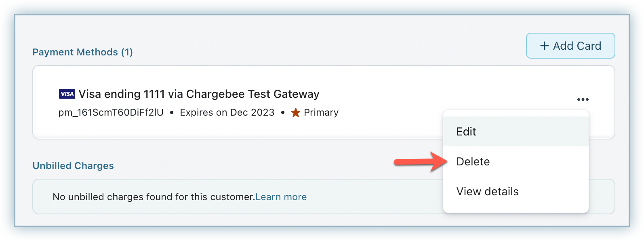This screenshot has height=241, width=644.
Task: Click the Visa card logo icon
Action: tap(67, 94)
